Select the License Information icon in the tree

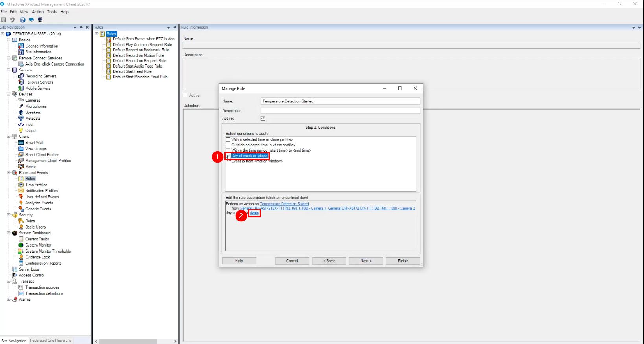tap(21, 46)
